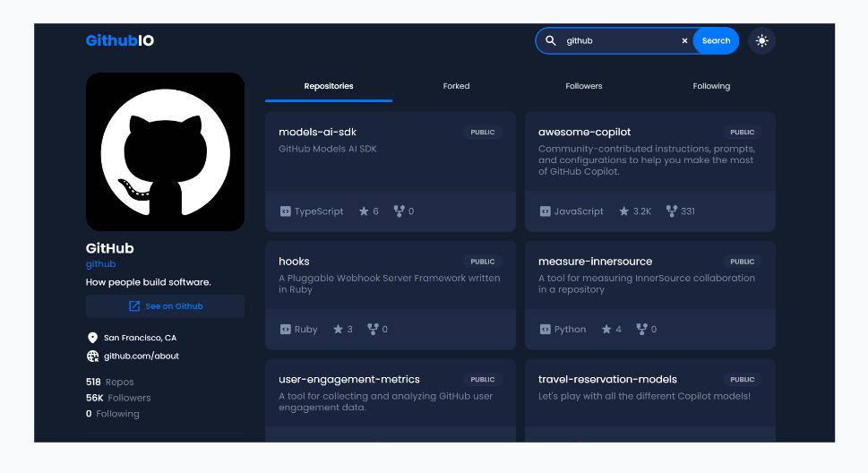Toggle light/dark theme sun icon

761,40
